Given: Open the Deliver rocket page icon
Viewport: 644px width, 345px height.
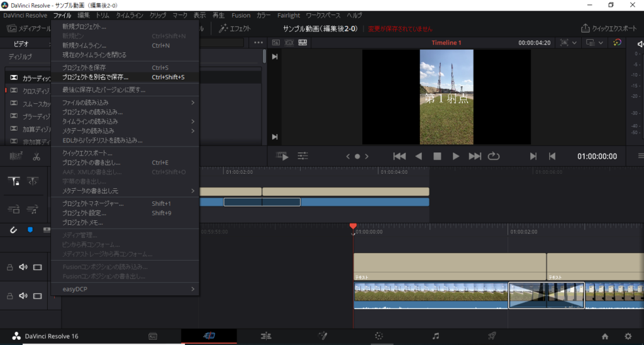Looking at the screenshot, I should point(492,336).
